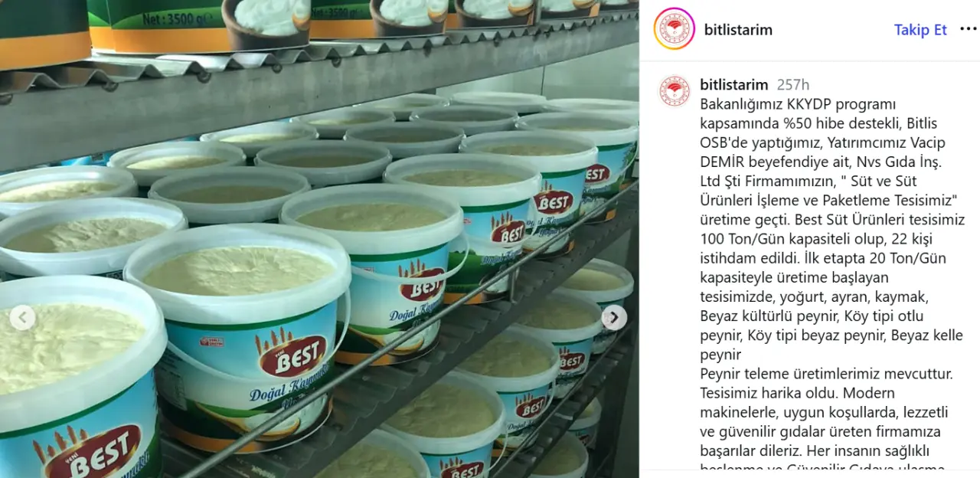Image resolution: width=980 pixels, height=478 pixels.
Task: Follow the account with Takip Et
Action: (920, 30)
